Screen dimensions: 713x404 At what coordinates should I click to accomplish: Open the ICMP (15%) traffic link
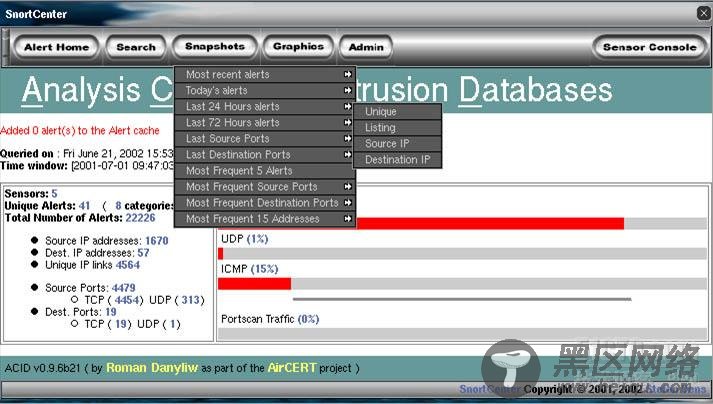coord(264,269)
